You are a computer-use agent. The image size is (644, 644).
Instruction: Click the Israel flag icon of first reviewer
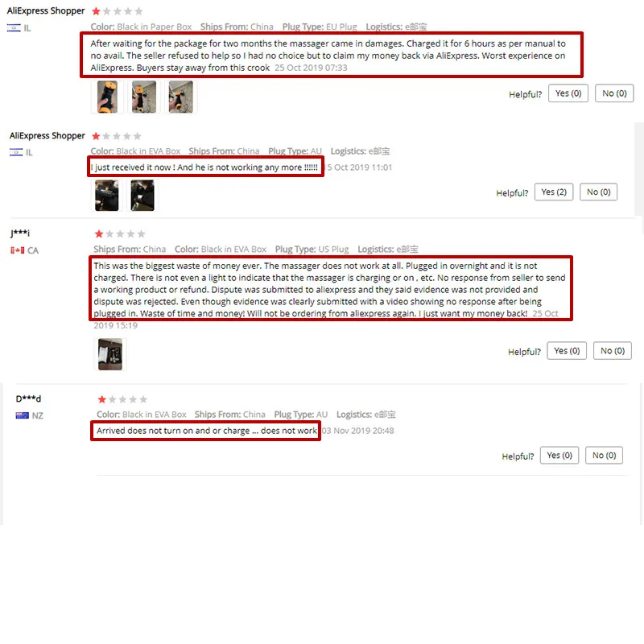coord(14,28)
